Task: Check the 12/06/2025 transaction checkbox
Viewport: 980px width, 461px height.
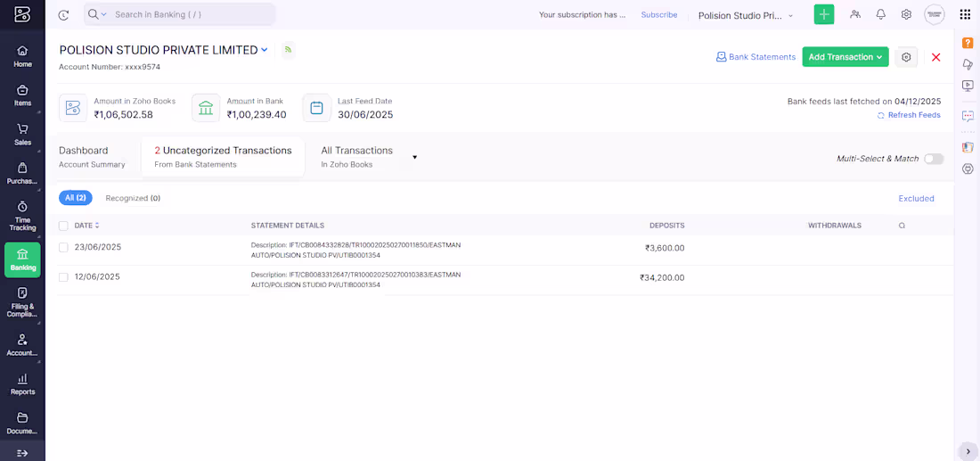Action: (x=63, y=277)
